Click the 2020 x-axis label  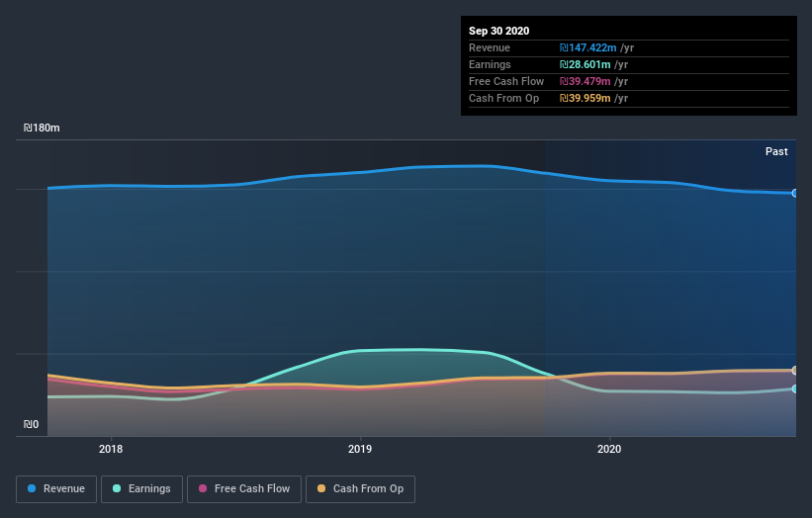point(609,449)
